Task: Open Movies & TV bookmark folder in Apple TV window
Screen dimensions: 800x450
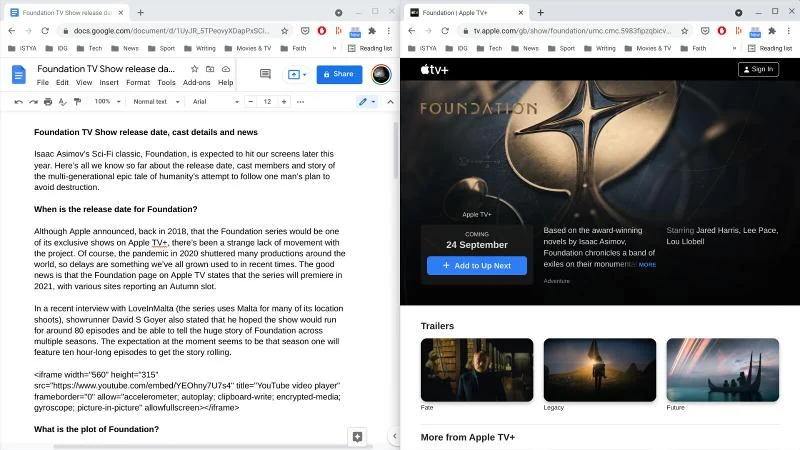Action: (x=648, y=48)
